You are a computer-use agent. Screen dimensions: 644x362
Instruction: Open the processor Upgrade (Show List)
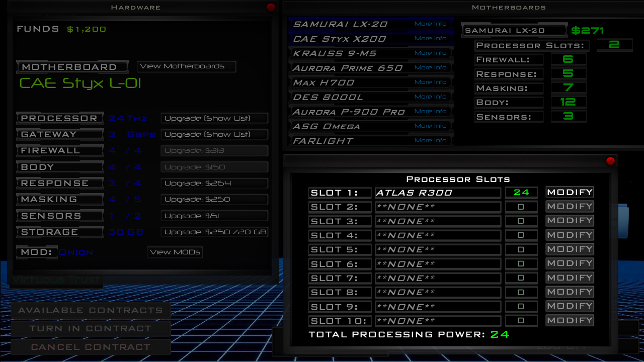coord(214,118)
